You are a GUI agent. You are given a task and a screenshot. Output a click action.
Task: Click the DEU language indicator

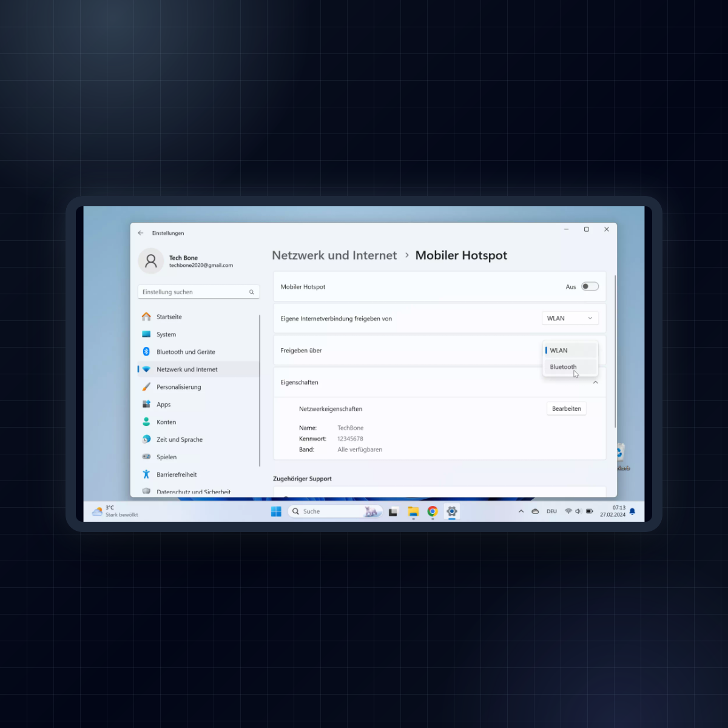(x=551, y=511)
